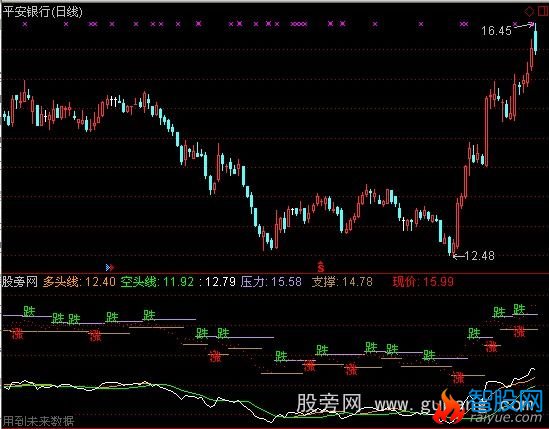Click the 用到未来数据 notice text
Image resolution: width=549 pixels, height=429 pixels.
coord(38,420)
